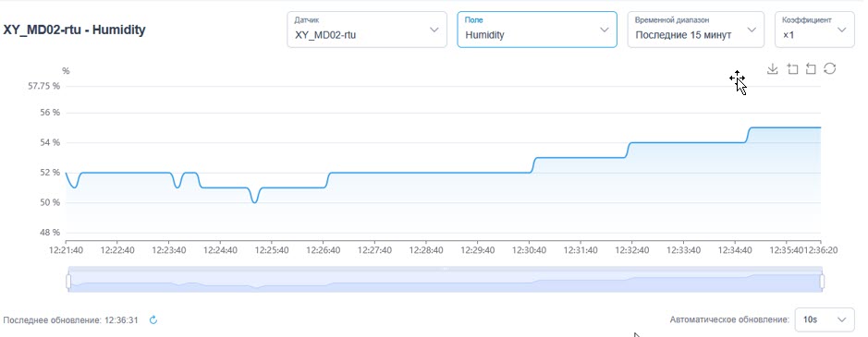Viewport: 868px width, 337px height.
Task: Click the 12:36:20 time axis label
Action: (822, 250)
